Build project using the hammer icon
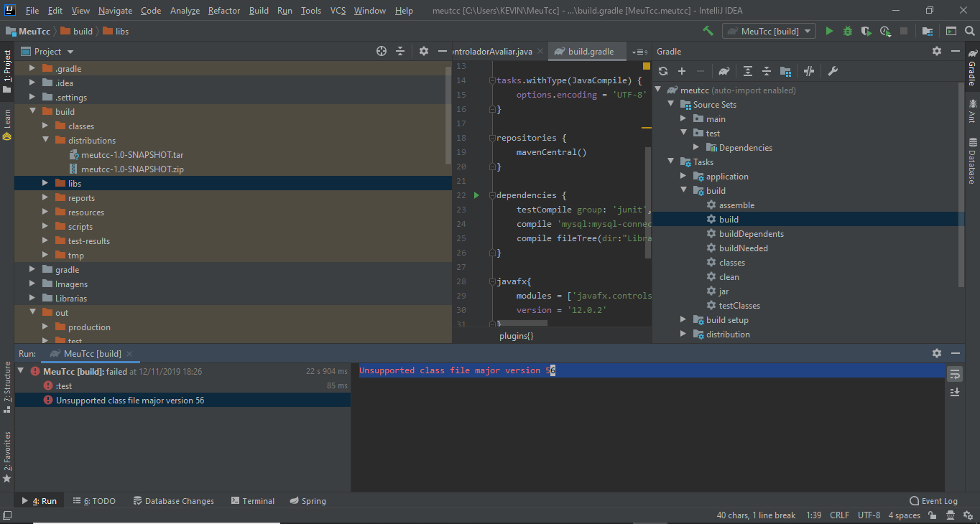The width and height of the screenshot is (980, 524). 708,31
